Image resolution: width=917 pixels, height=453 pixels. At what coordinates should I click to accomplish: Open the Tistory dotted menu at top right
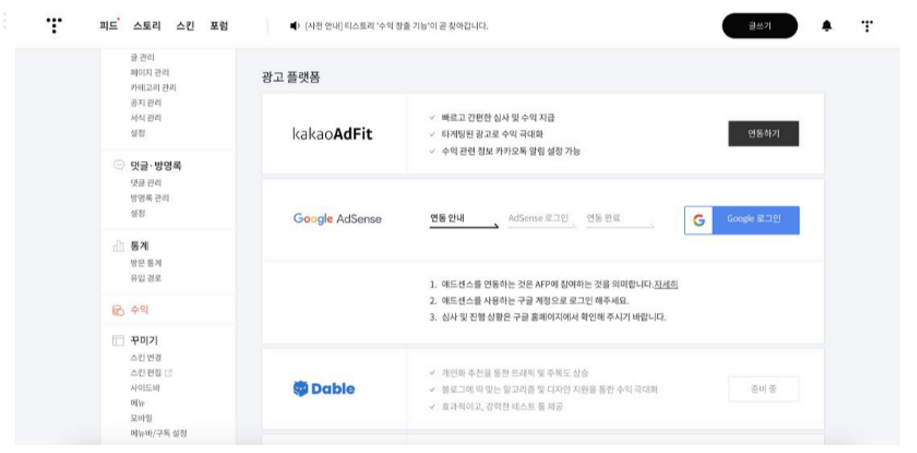[867, 26]
